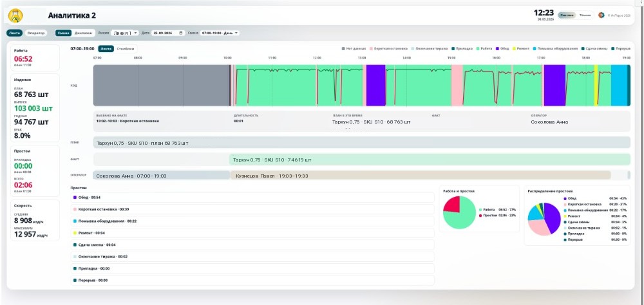Toggle Окончание тиража legend entry above chart
The image size is (644, 305).
point(429,48)
